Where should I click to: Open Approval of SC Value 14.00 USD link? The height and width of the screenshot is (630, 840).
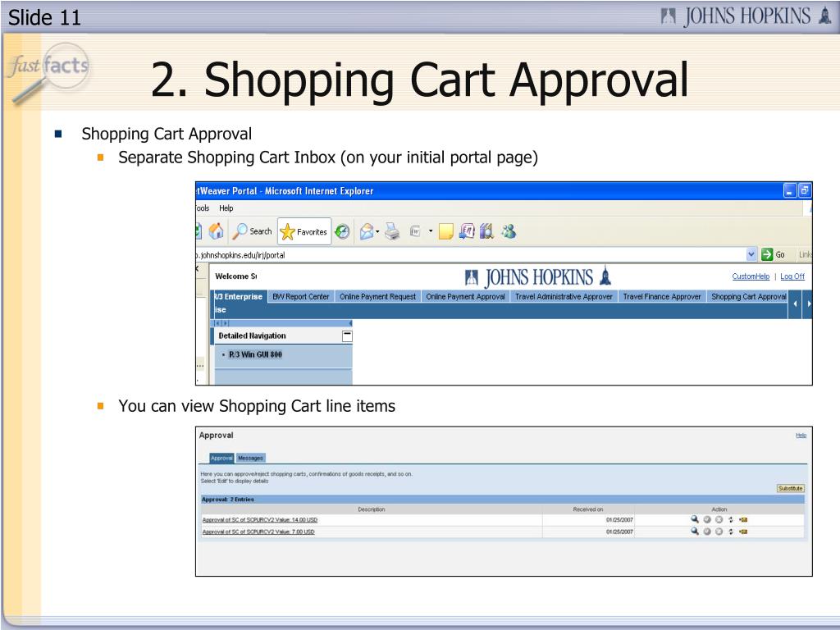pos(260,519)
